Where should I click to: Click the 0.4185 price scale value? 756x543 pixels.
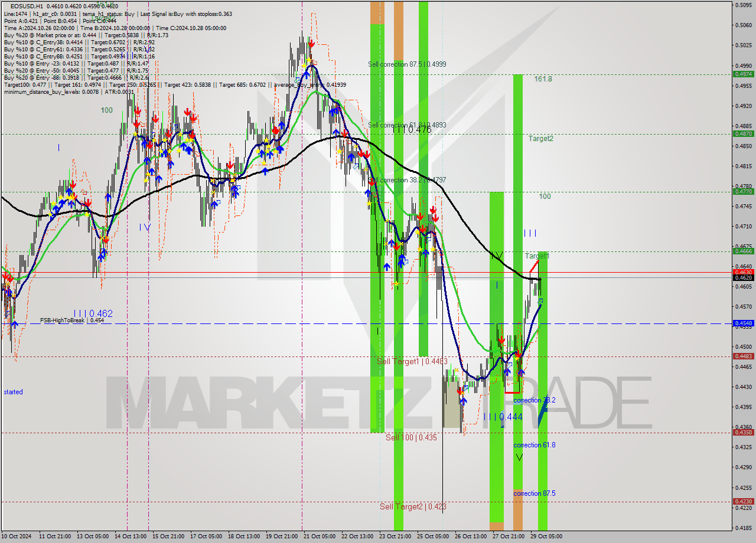coord(743,528)
